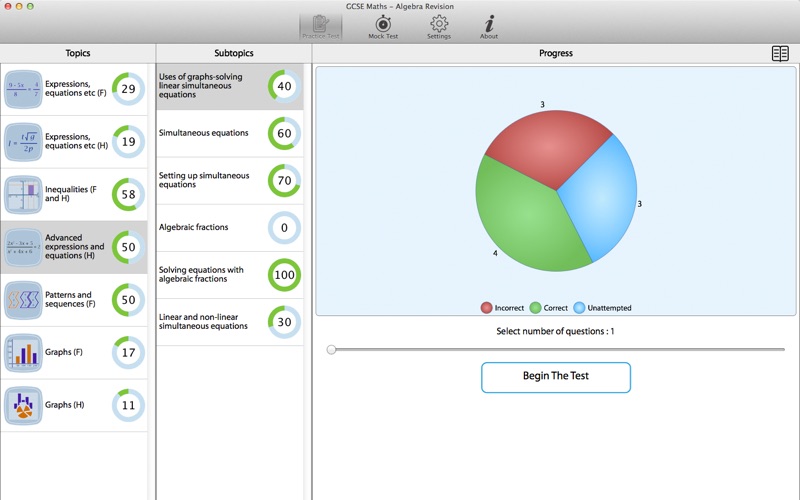Screen dimensions: 800x500
Task: Select subtopic Algebraic fractions
Action: tap(230, 228)
